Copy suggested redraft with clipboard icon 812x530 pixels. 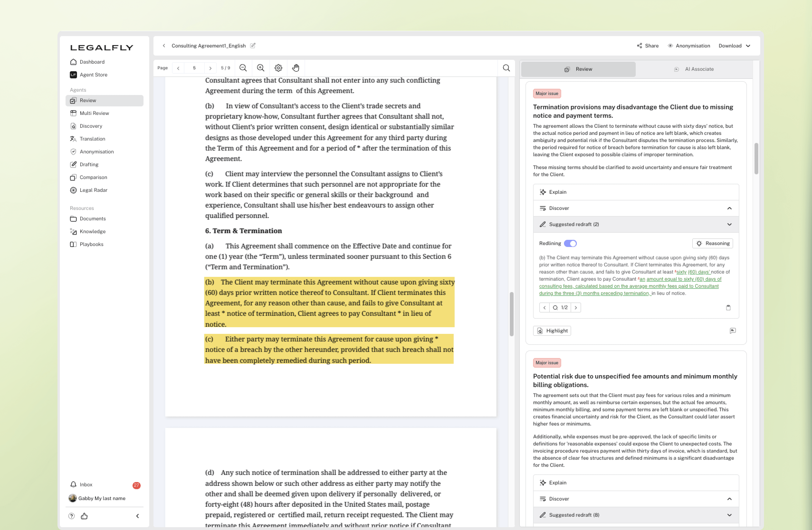tap(728, 308)
